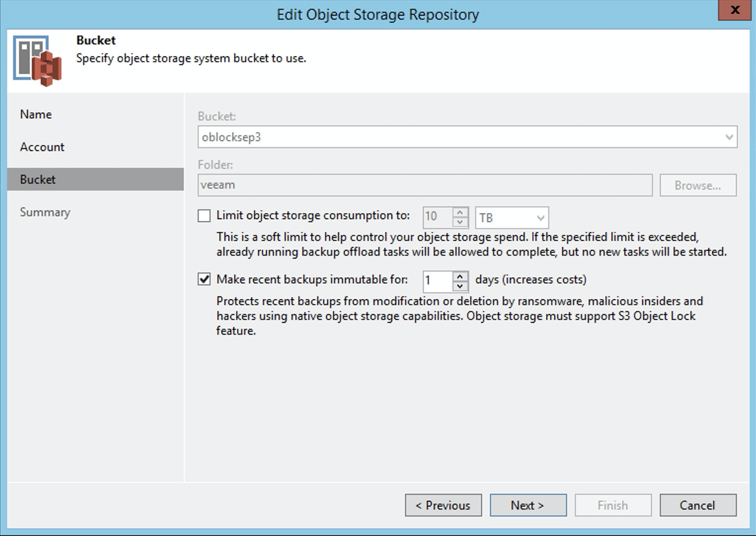The height and width of the screenshot is (536, 756).
Task: Click the Browse button for the folder
Action: click(x=698, y=185)
